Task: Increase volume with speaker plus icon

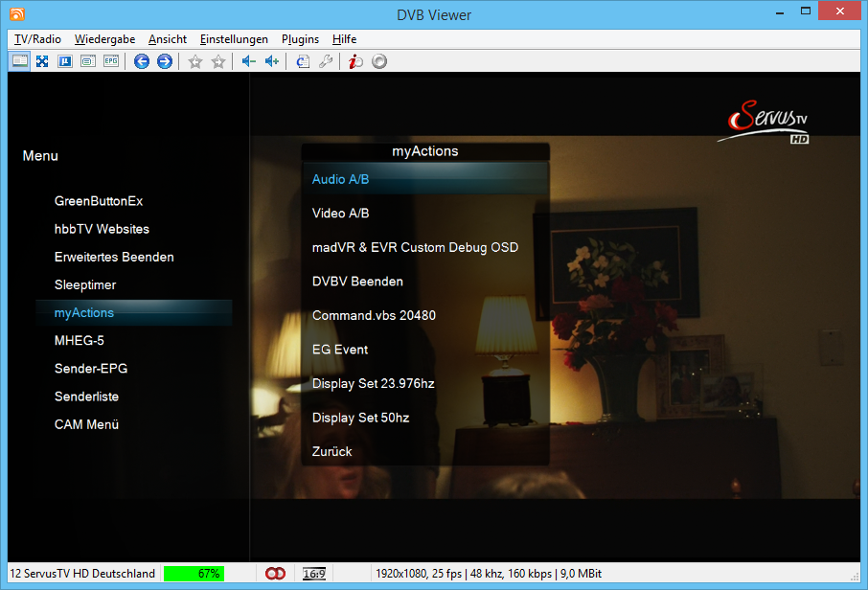Action: coord(271,61)
